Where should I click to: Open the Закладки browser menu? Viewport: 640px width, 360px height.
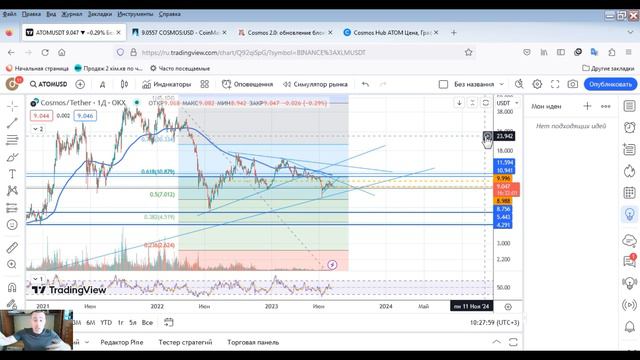click(100, 14)
